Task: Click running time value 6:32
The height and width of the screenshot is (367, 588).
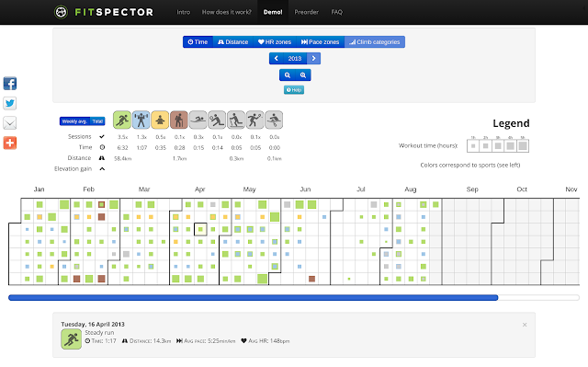Action: (122, 148)
